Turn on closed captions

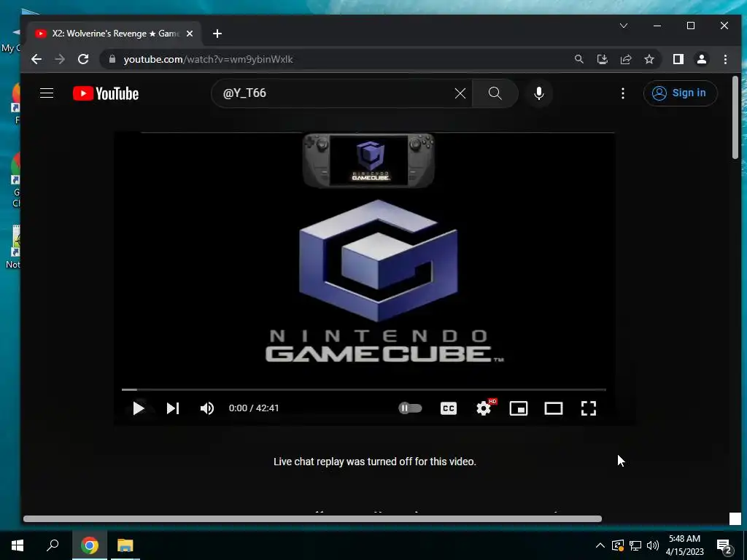449,408
